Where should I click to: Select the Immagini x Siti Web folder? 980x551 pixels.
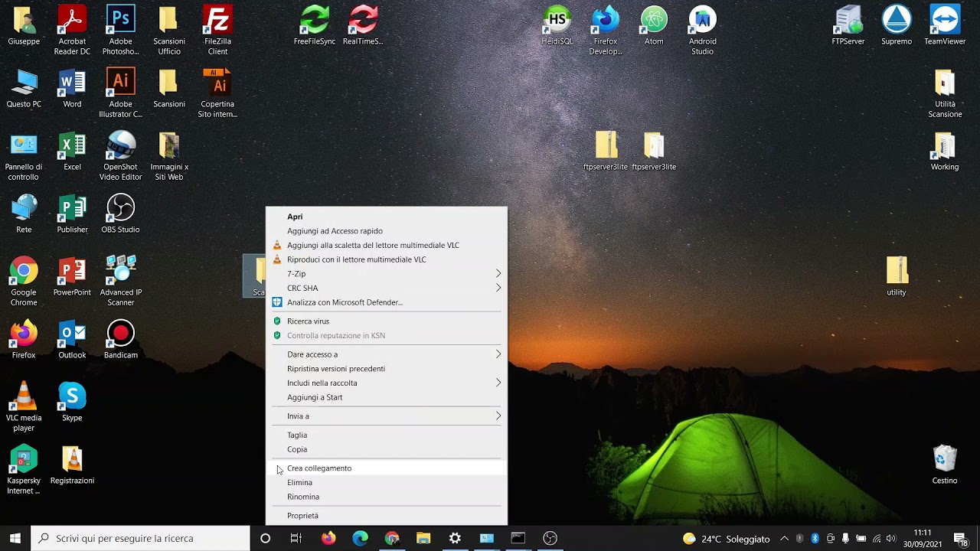(x=169, y=156)
